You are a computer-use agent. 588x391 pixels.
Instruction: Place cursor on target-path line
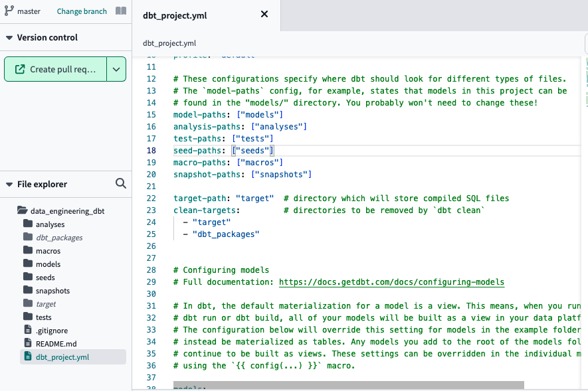pos(342,198)
